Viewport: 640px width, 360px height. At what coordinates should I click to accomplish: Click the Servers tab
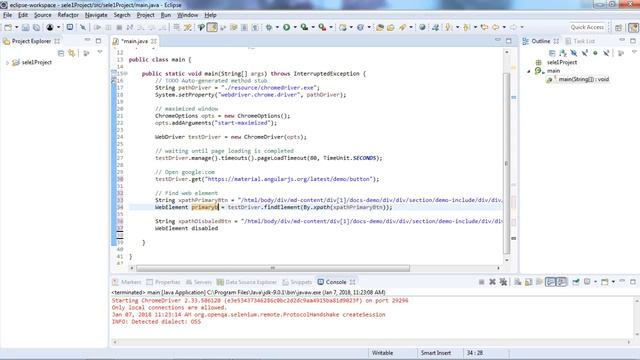click(199, 282)
